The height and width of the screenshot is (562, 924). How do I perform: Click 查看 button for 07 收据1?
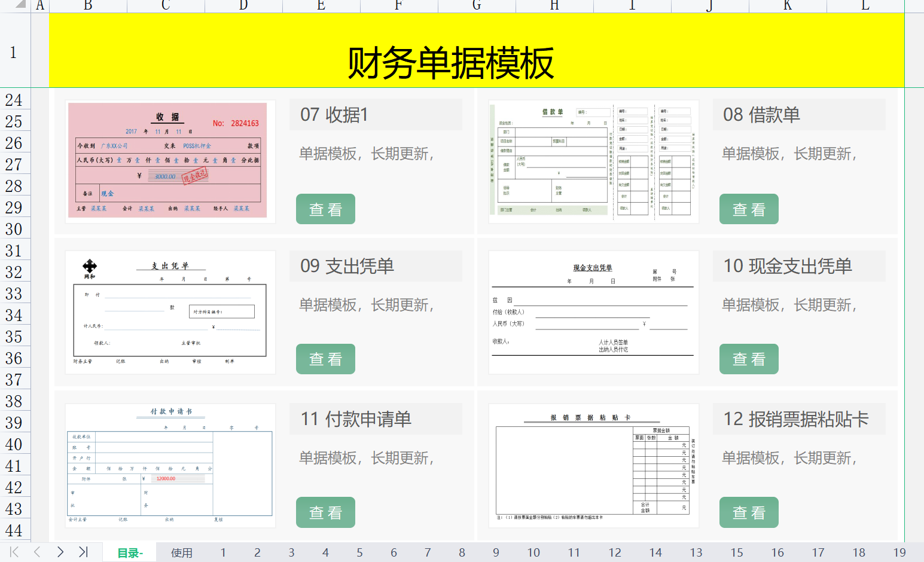pyautogui.click(x=325, y=209)
